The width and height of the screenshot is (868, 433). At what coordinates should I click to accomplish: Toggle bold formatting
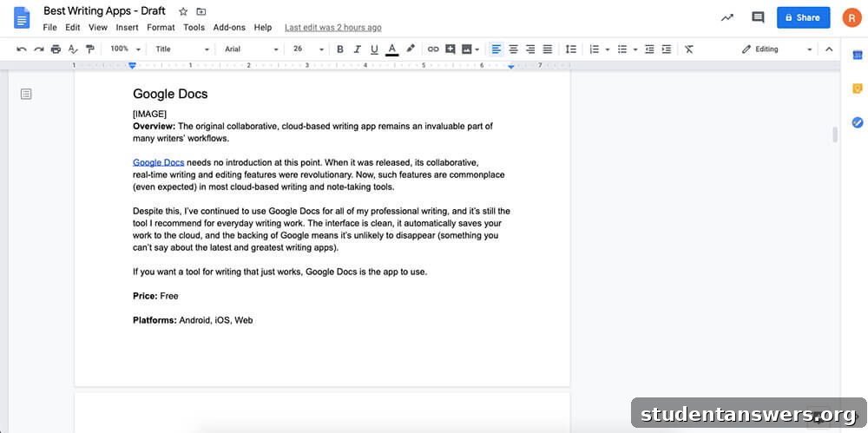point(340,49)
